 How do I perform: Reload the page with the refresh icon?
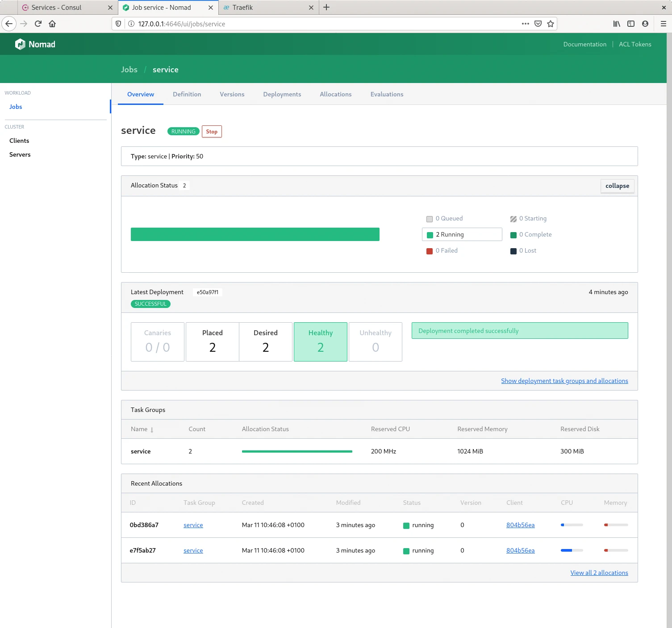click(38, 24)
